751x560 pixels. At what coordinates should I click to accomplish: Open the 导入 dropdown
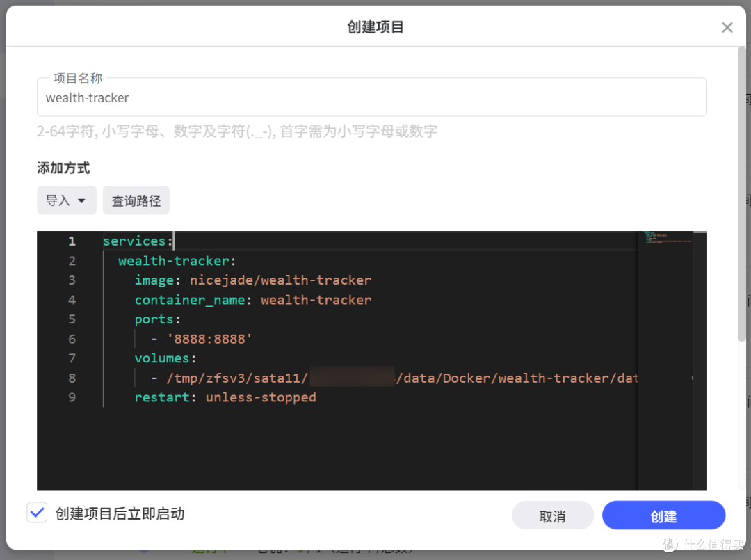(67, 200)
